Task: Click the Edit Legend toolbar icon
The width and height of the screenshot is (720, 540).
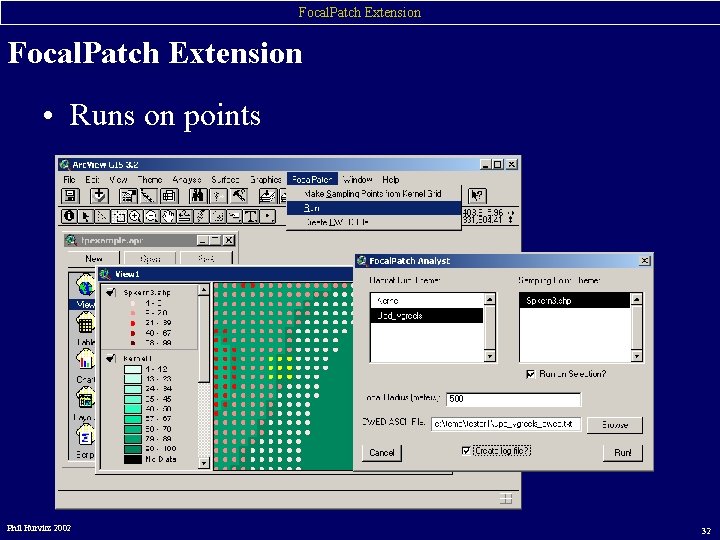Action: (x=148, y=196)
